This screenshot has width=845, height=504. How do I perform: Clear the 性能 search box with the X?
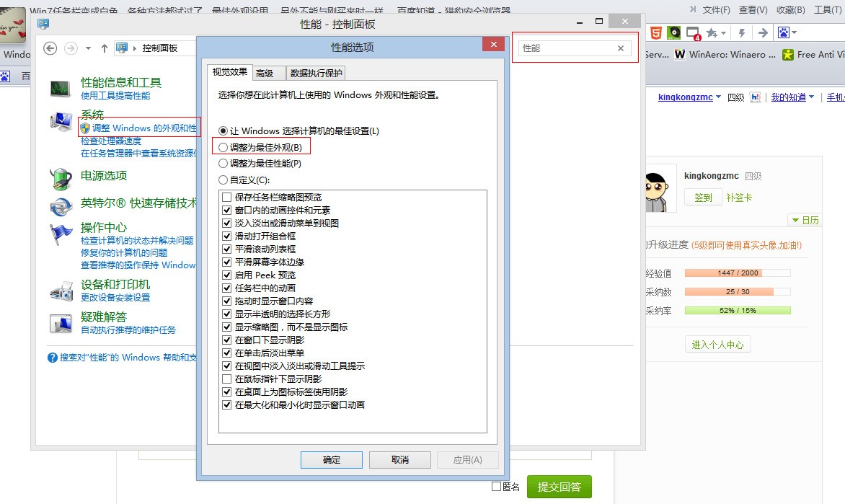[x=621, y=48]
